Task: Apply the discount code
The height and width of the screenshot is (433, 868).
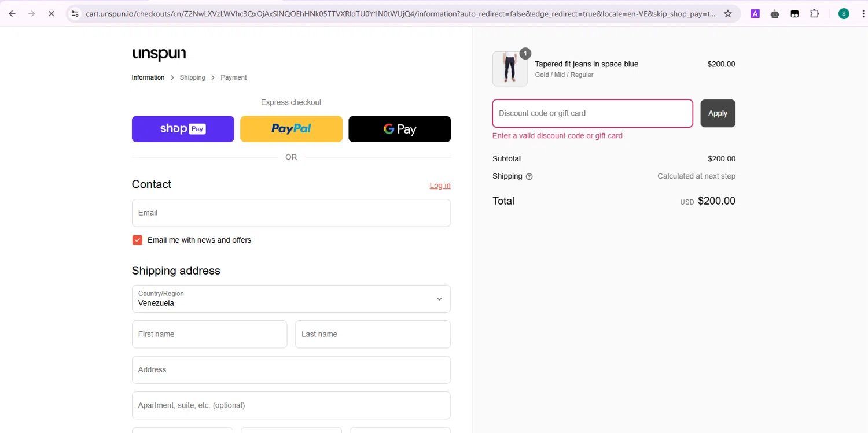Action: coord(718,113)
